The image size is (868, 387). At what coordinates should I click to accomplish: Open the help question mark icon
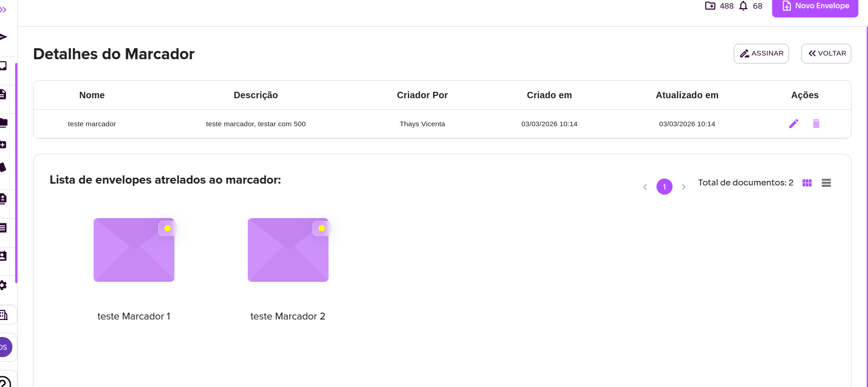(4, 382)
